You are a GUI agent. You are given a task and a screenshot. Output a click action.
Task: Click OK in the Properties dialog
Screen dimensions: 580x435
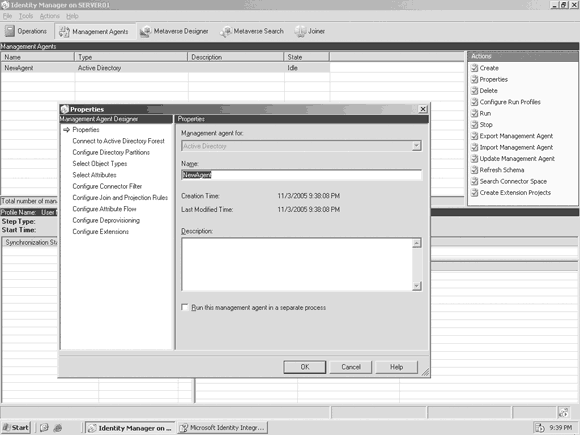[305, 367]
